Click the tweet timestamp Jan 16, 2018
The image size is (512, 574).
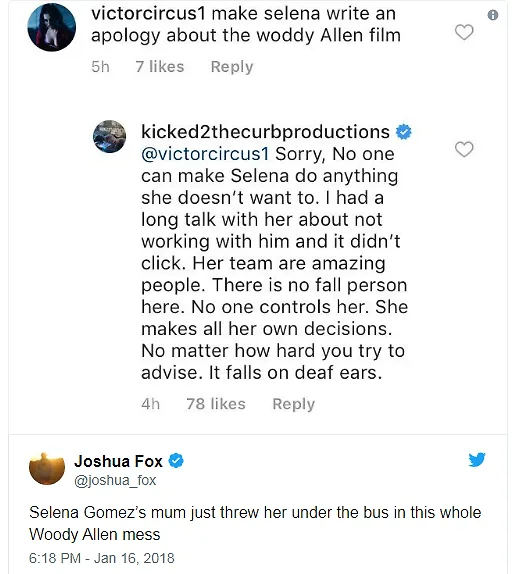pos(102,558)
